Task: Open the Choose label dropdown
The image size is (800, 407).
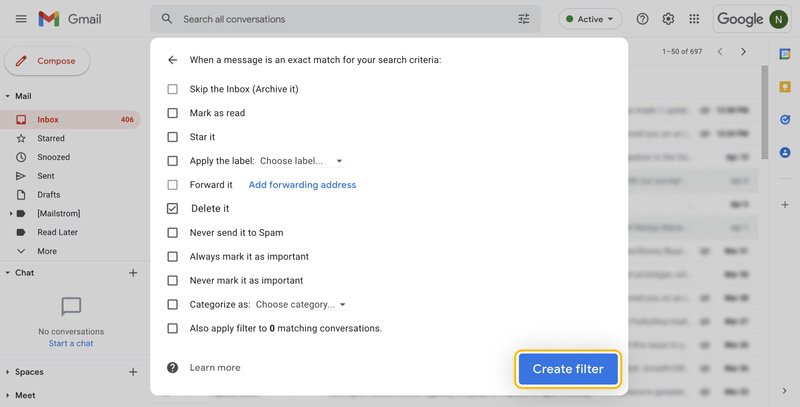Action: click(x=301, y=161)
